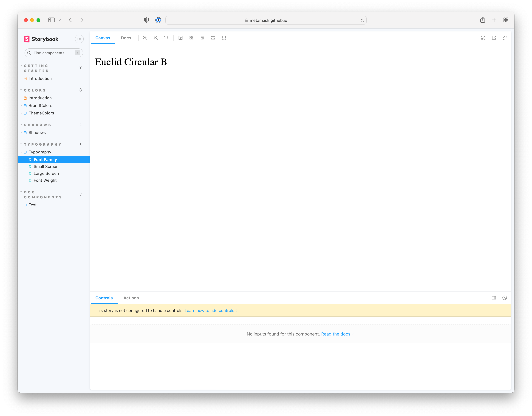532x416 pixels.
Task: Reset canvas zoom level
Action: tap(166, 38)
